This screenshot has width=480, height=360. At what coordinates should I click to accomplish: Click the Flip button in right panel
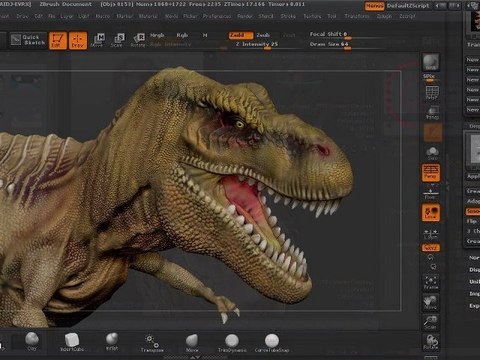click(472, 221)
